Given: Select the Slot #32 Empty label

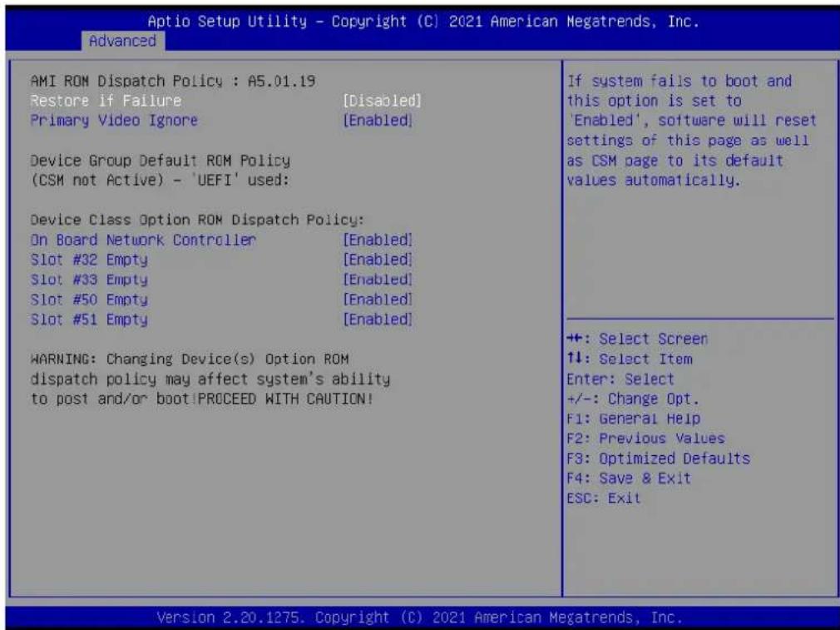Looking at the screenshot, I should click(89, 260).
